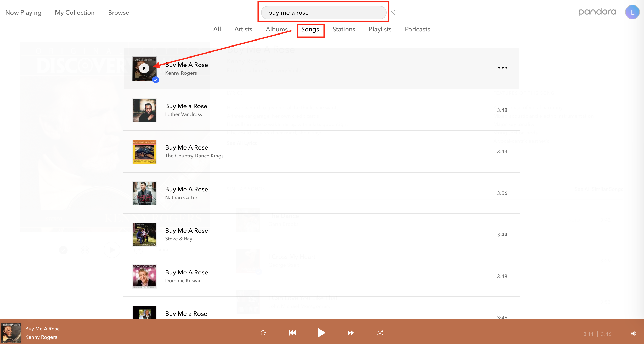This screenshot has height=344, width=644.
Task: Open the Browse section
Action: tap(118, 12)
